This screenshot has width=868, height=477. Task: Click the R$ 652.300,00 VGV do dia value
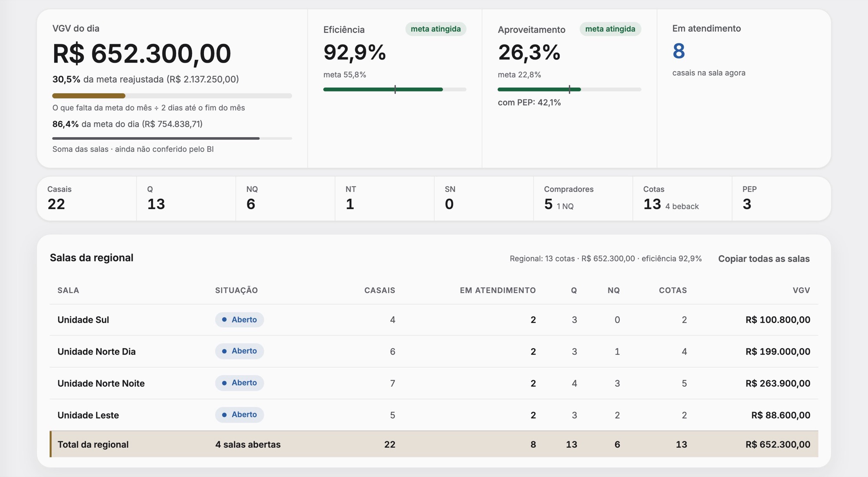coord(141,53)
